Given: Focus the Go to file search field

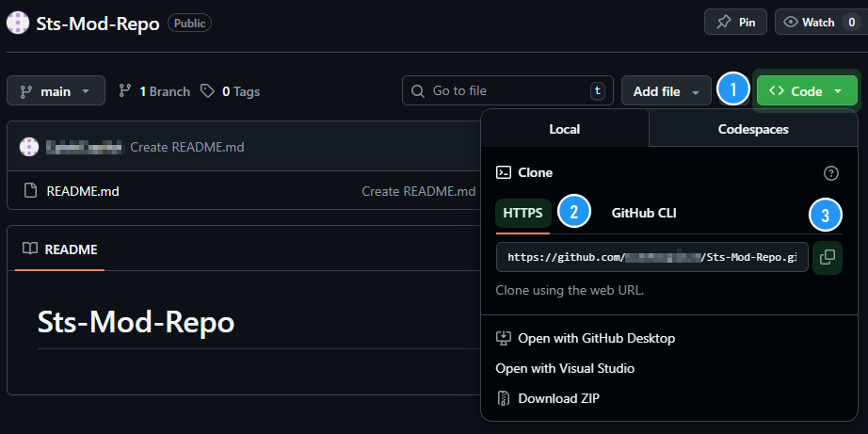Looking at the screenshot, I should click(x=507, y=90).
